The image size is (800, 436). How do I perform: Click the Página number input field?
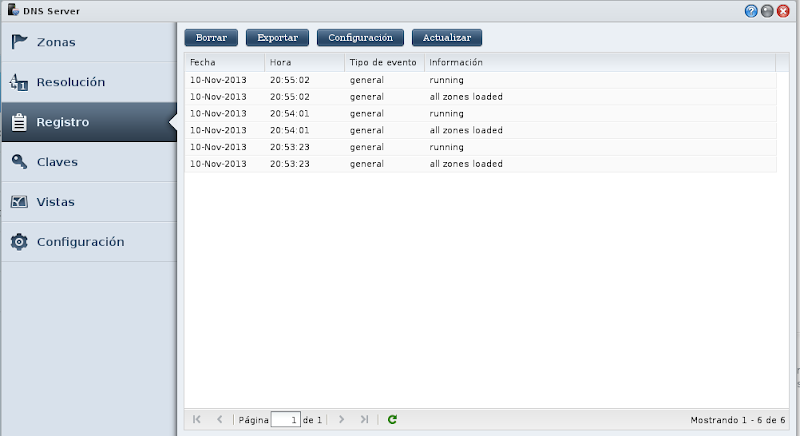pyautogui.click(x=285, y=420)
